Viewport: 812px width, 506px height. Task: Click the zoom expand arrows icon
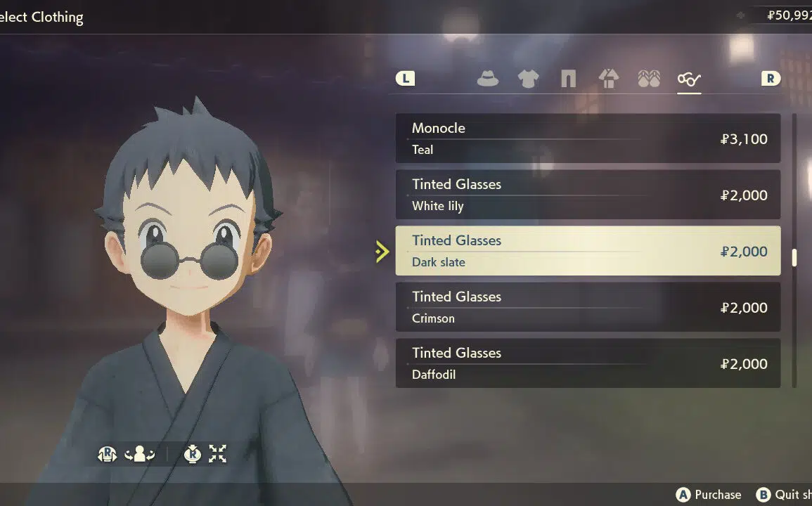click(x=217, y=454)
